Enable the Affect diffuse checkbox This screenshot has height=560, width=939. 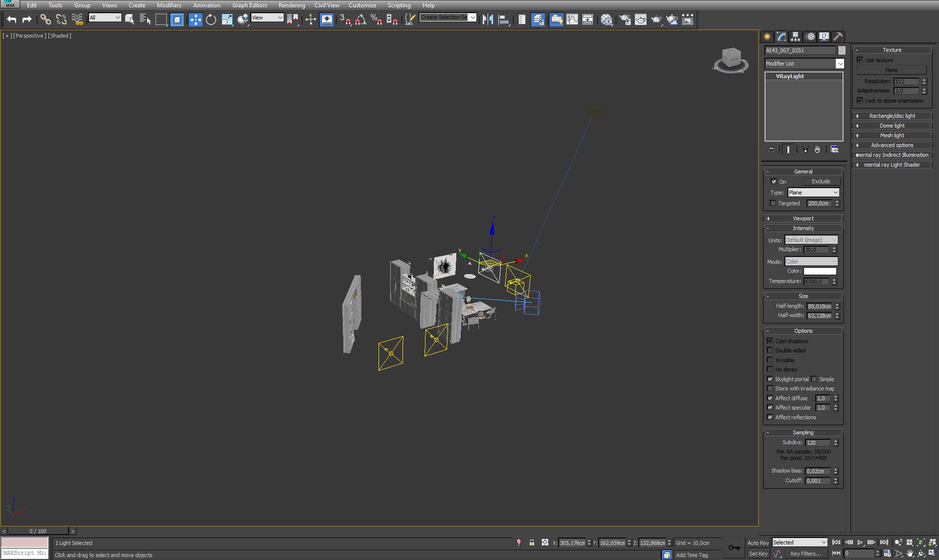click(770, 398)
